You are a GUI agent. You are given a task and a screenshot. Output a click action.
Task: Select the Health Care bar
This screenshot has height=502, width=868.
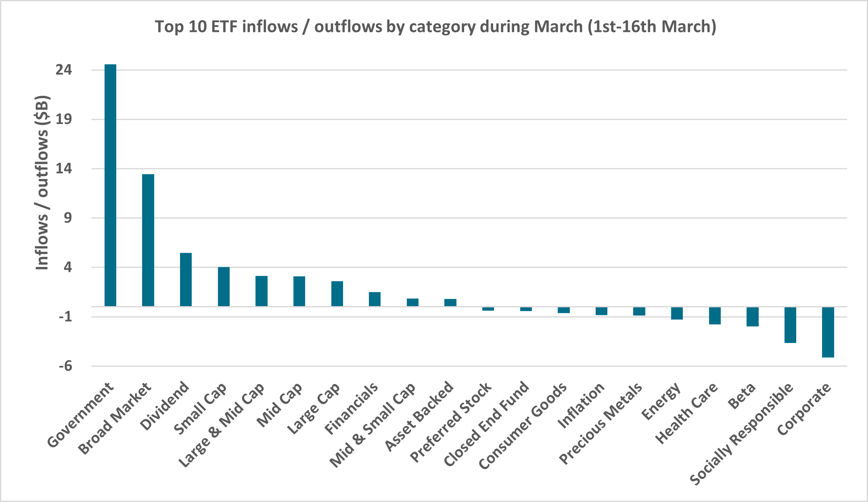715,315
